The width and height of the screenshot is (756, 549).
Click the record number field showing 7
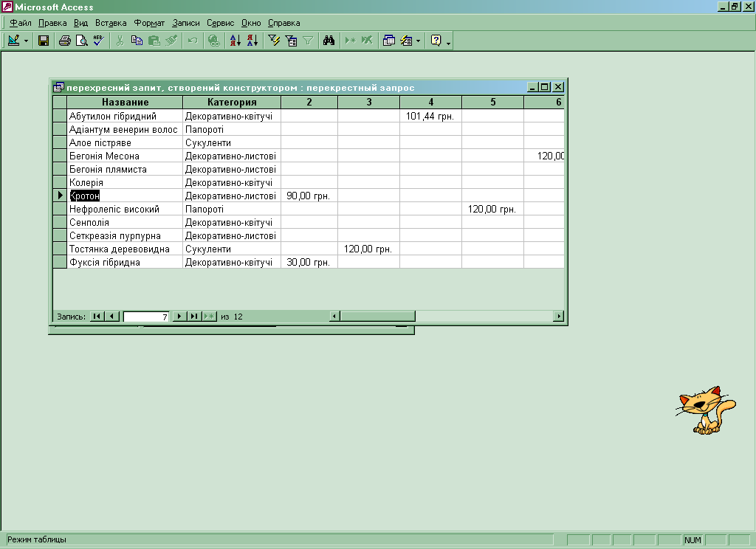(146, 317)
